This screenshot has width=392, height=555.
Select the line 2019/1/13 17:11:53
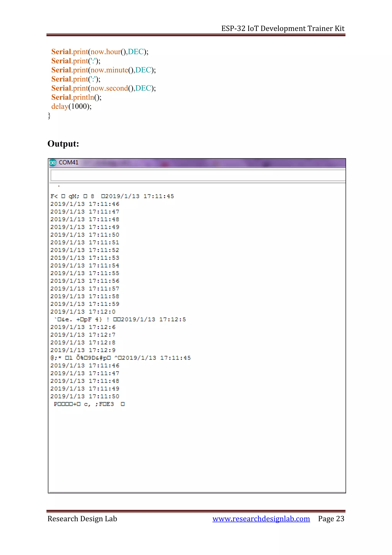pyautogui.click(x=85, y=258)
